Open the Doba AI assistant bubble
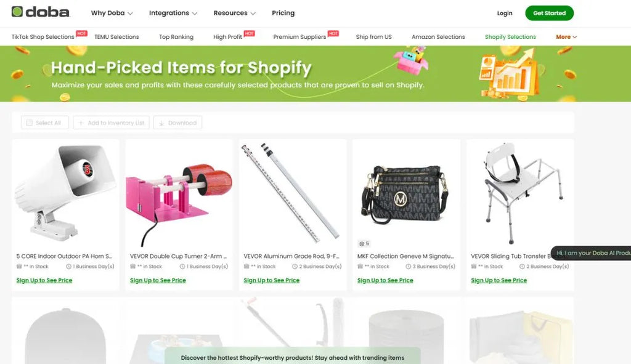 pyautogui.click(x=591, y=253)
